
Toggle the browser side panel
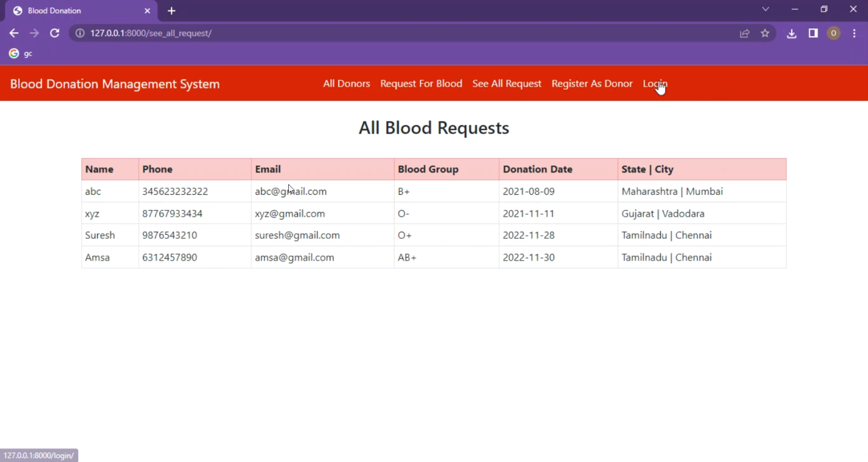coord(813,34)
